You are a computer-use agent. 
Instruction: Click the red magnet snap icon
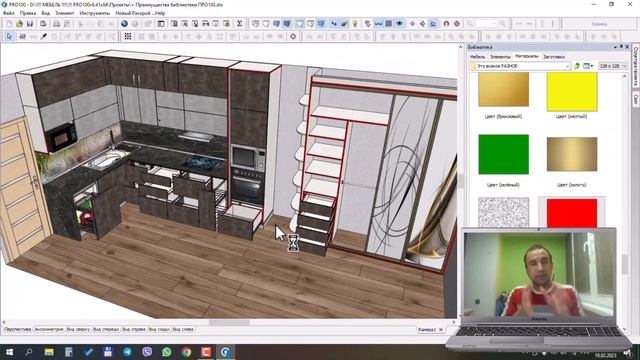pos(446,24)
